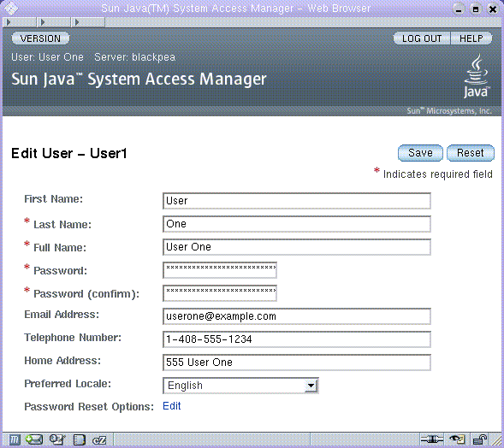Click the 'Email Address:' label
504x448 pixels.
click(62, 315)
